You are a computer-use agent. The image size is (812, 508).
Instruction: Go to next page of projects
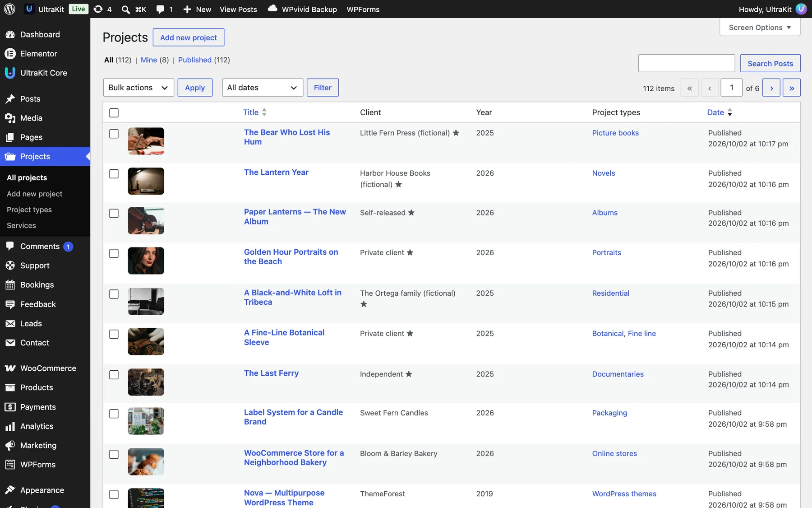point(771,88)
